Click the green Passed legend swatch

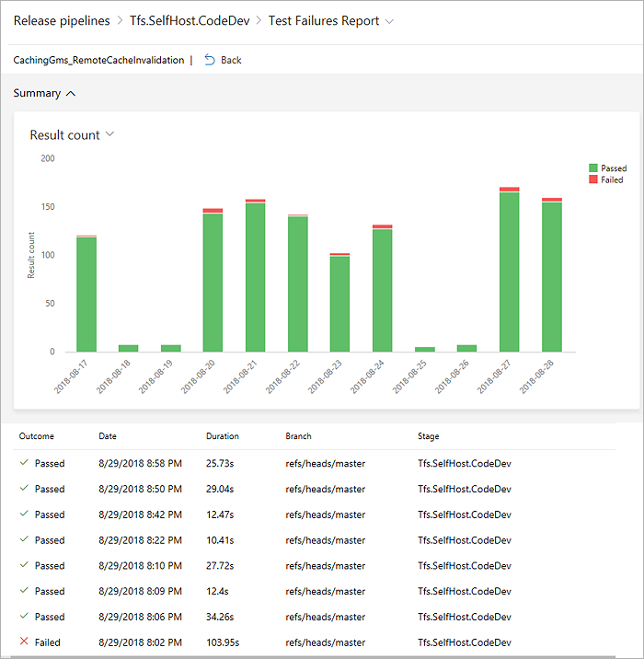pyautogui.click(x=593, y=168)
